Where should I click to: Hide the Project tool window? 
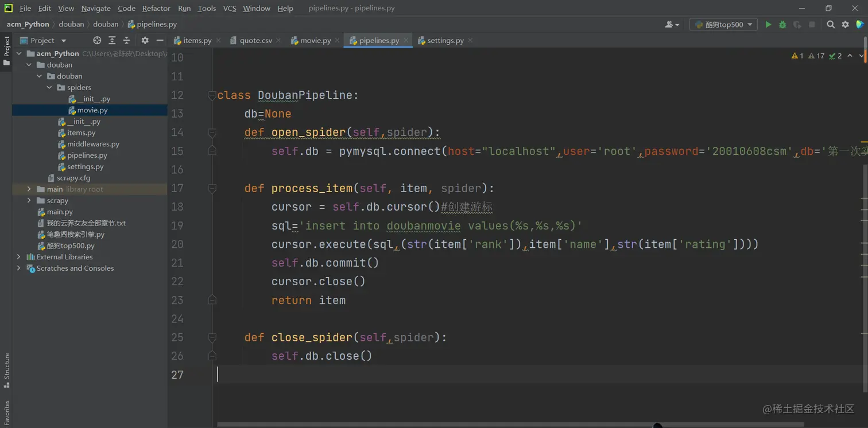(160, 40)
